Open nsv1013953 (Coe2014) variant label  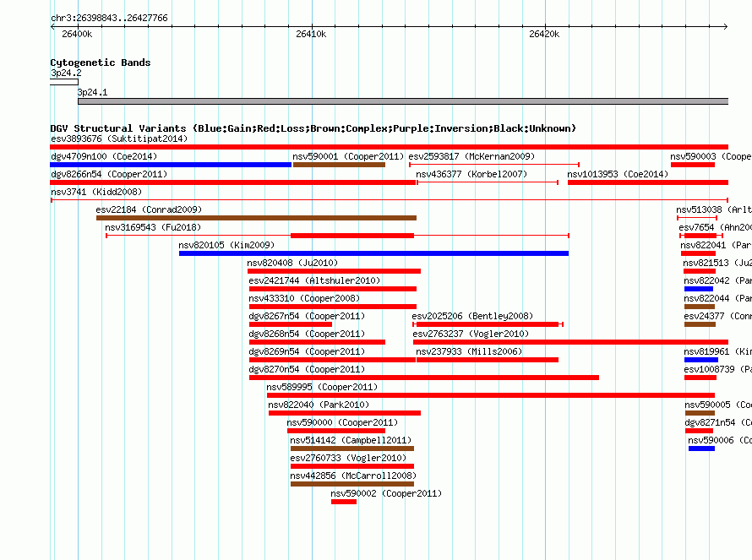(618, 174)
